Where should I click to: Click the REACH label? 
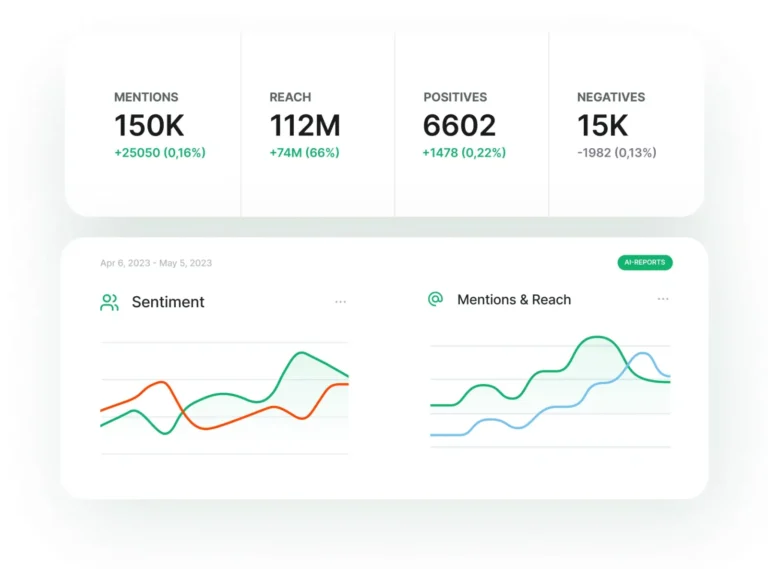[290, 97]
